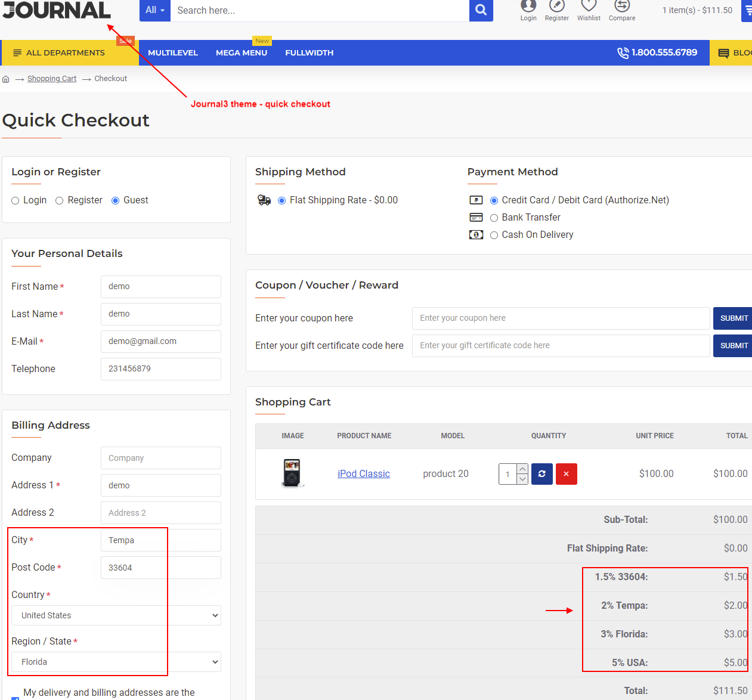Select the Register radio option
The image size is (752, 700).
coord(60,201)
